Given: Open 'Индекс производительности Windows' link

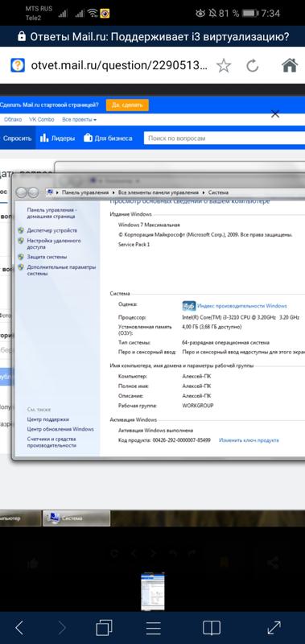Looking at the screenshot, I should tap(241, 306).
